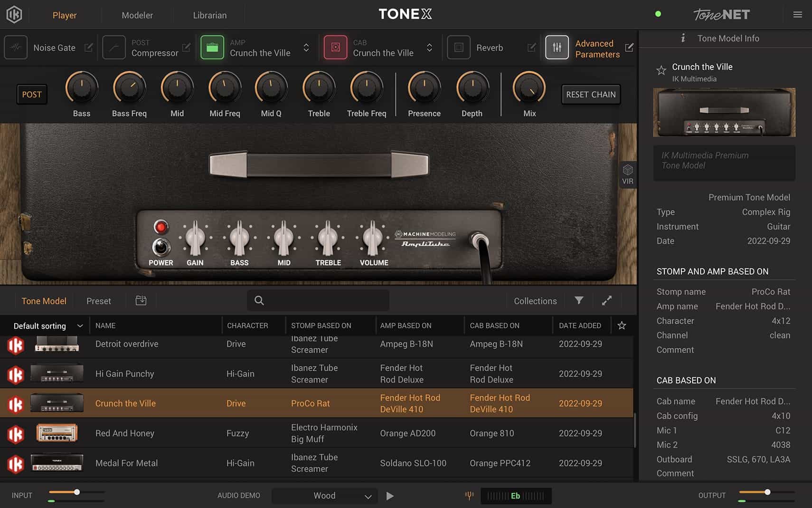This screenshot has height=508, width=812.
Task: Click the IK Multimedia logo icon
Action: 14,15
